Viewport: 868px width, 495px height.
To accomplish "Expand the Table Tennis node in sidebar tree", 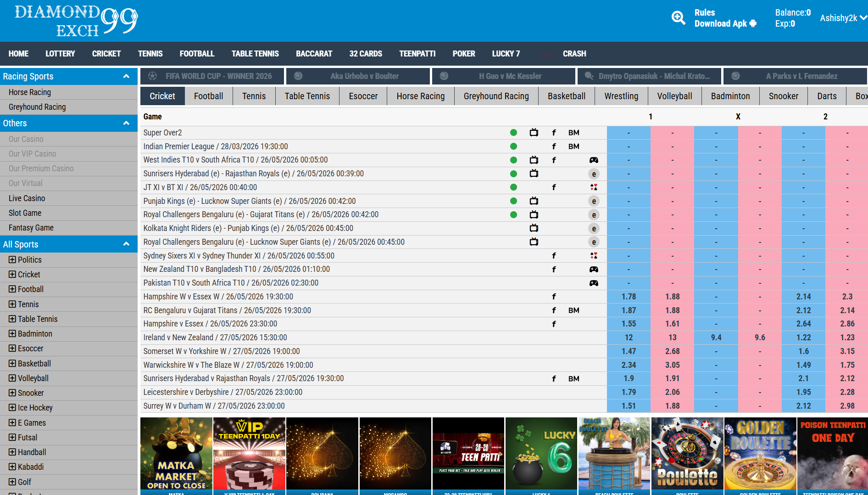I will click(12, 319).
